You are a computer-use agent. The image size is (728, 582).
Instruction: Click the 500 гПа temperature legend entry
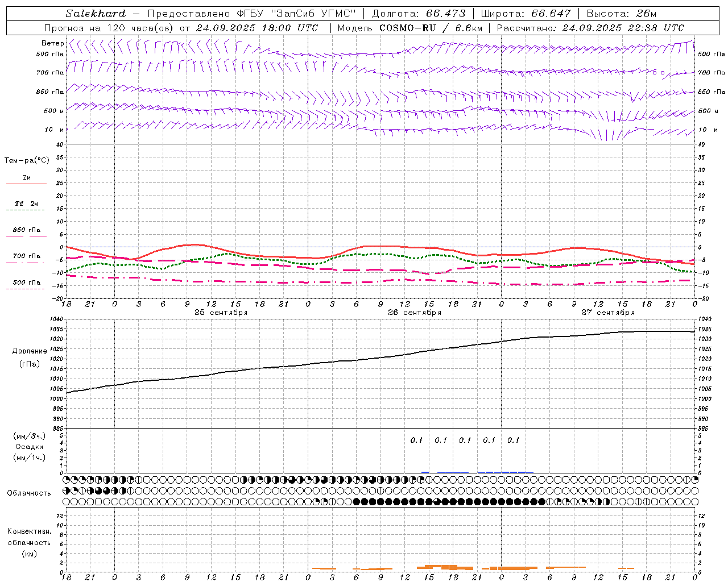click(26, 282)
